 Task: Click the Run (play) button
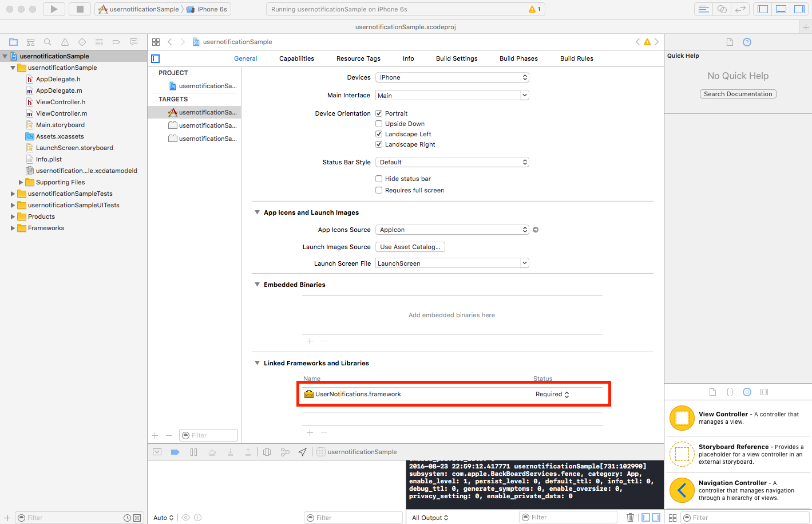pyautogui.click(x=54, y=9)
